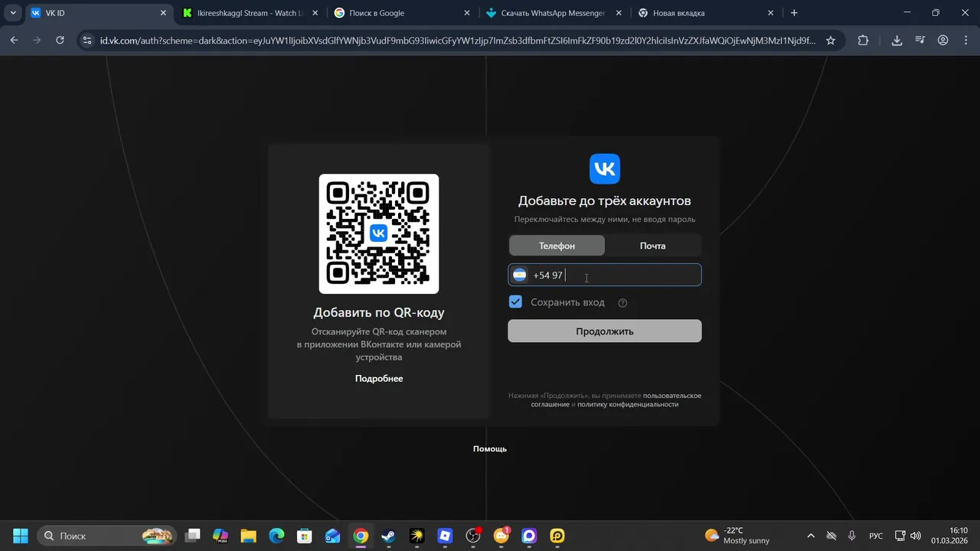Screen dimensions: 980x551
Task: Open the пользовательское соглашение link
Action: pos(616,399)
